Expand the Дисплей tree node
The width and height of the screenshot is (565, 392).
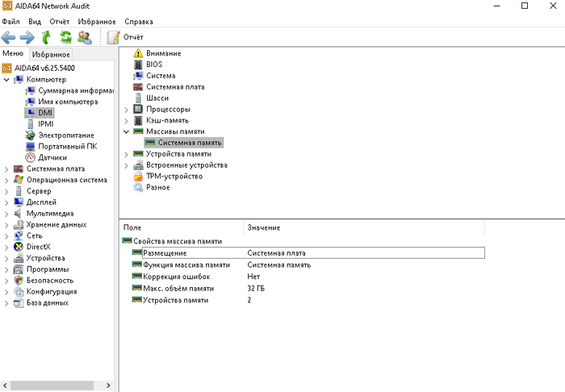6,202
